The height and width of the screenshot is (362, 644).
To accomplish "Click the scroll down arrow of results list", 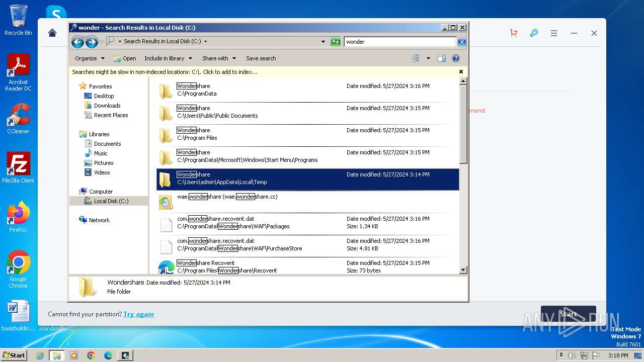I will 463,270.
